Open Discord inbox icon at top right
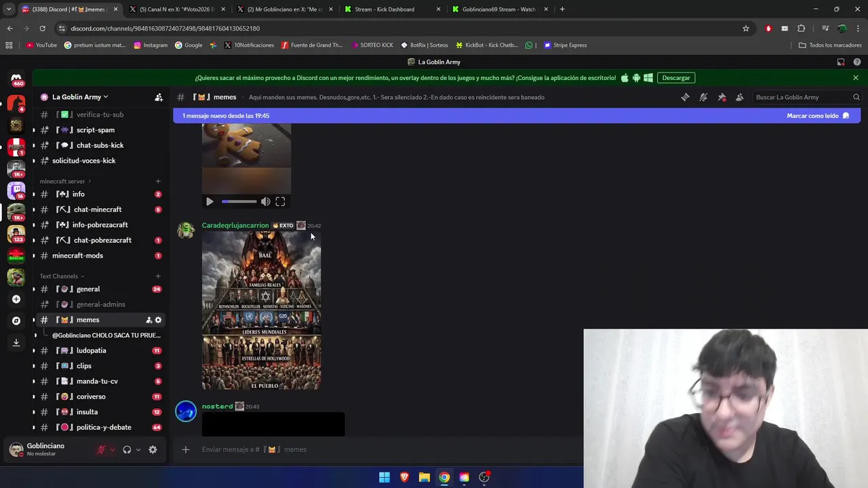The width and height of the screenshot is (868, 488). [x=841, y=62]
